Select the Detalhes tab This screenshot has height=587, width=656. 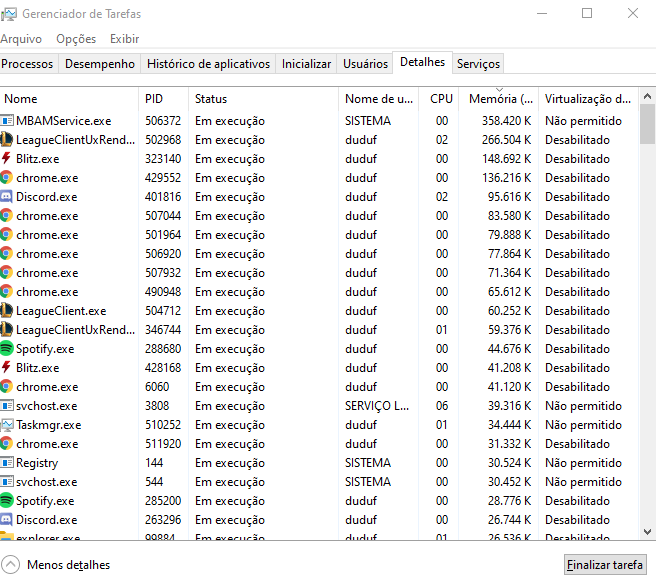tap(423, 62)
